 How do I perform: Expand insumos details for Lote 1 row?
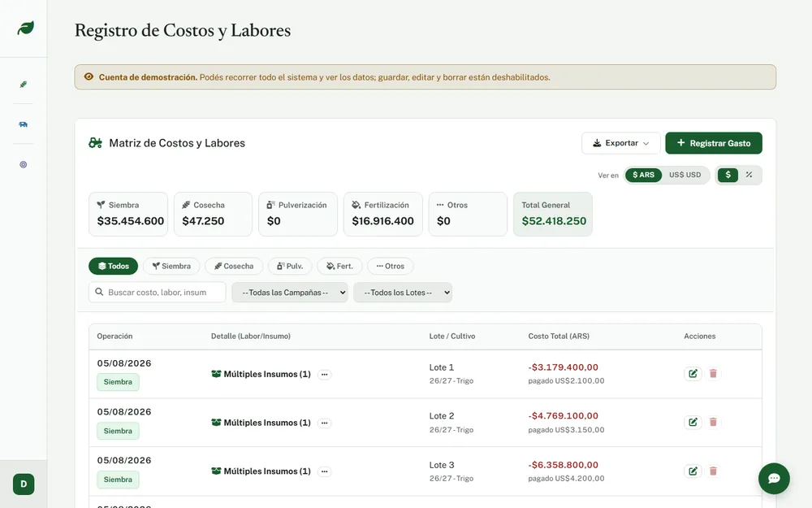324,374
